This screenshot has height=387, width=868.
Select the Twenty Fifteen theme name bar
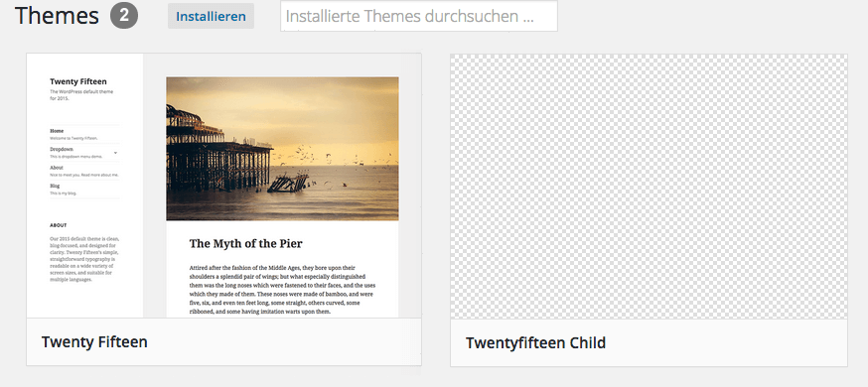(x=223, y=341)
